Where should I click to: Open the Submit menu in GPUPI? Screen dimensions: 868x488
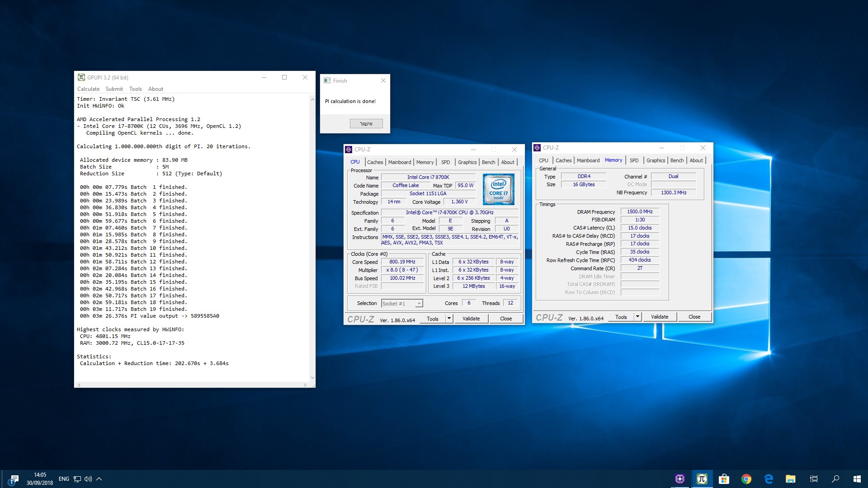click(x=114, y=89)
